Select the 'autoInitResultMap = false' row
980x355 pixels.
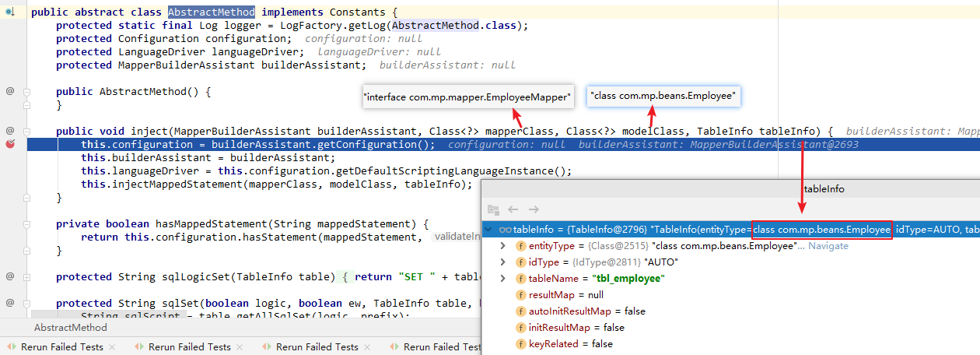pyautogui.click(x=730, y=311)
